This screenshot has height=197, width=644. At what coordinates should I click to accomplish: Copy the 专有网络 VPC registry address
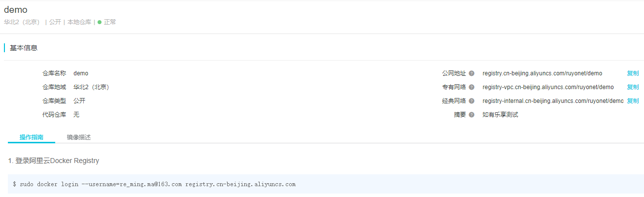click(x=633, y=87)
